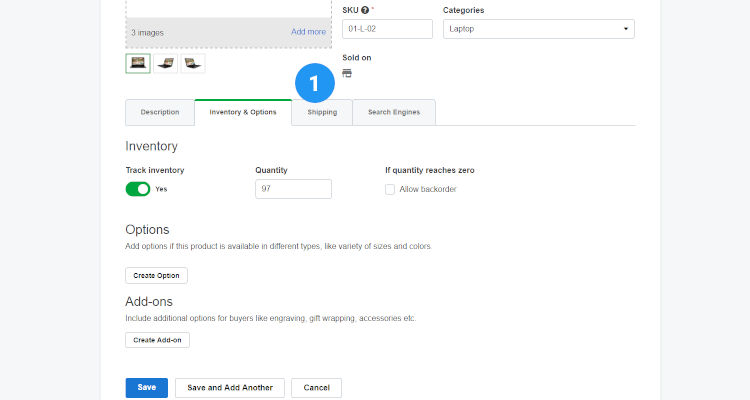750x400 pixels.
Task: Focus the Quantity input field
Action: tap(293, 189)
